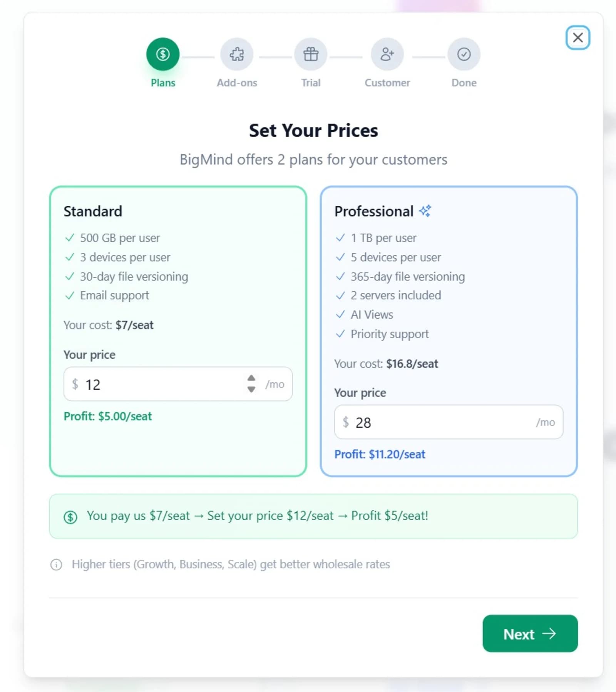Screen dimensions: 616x692
Task: Increase the Standard price using the up arrow
Action: [x=251, y=379]
